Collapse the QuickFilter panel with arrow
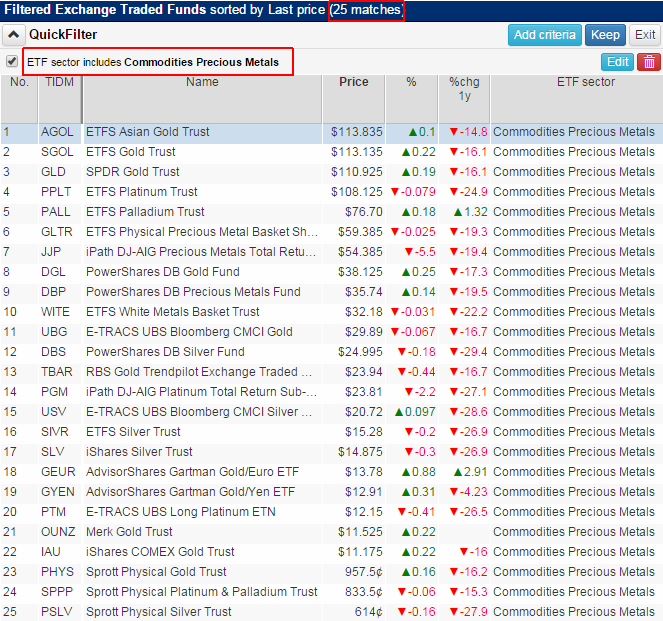Viewport: 663px width, 621px height. pos(13,35)
